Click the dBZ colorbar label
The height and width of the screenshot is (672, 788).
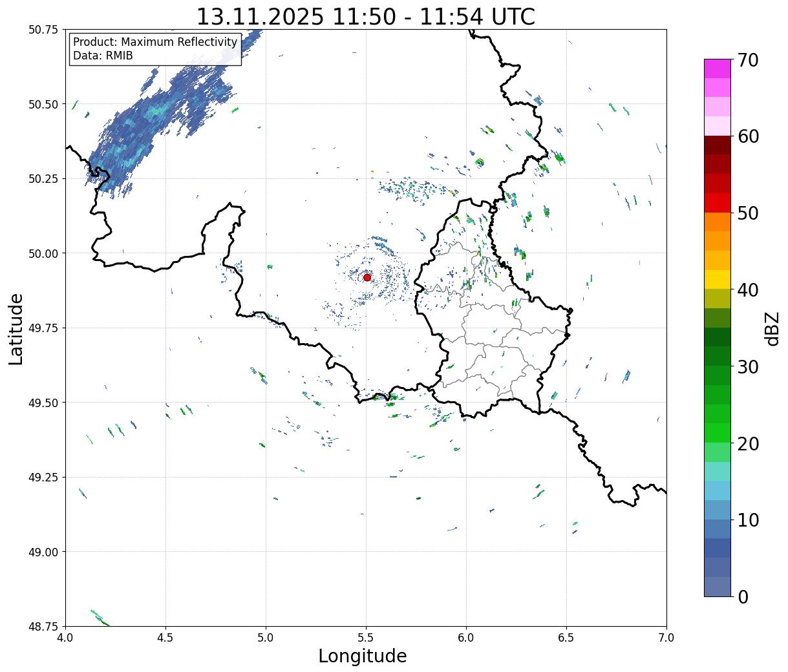coord(772,328)
